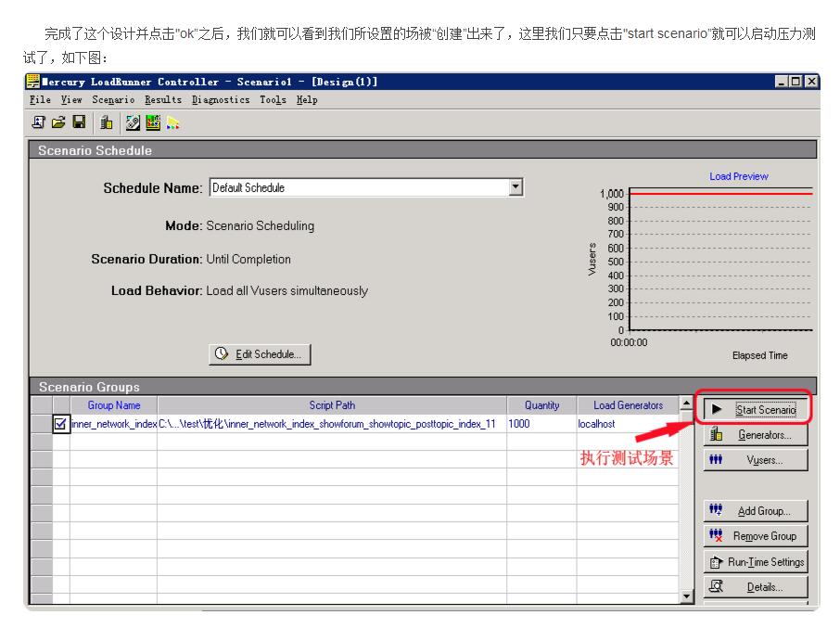
Task: Open a scenario with the folder icon
Action: pos(58,122)
